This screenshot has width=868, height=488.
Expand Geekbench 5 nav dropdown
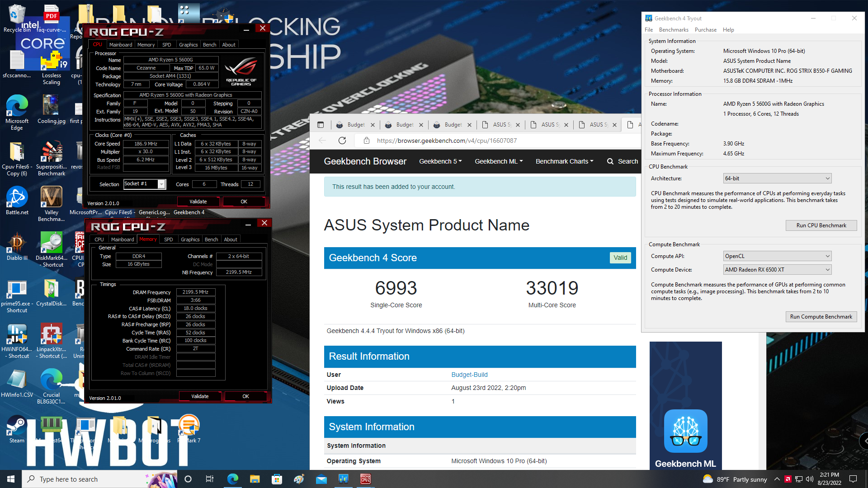point(440,161)
